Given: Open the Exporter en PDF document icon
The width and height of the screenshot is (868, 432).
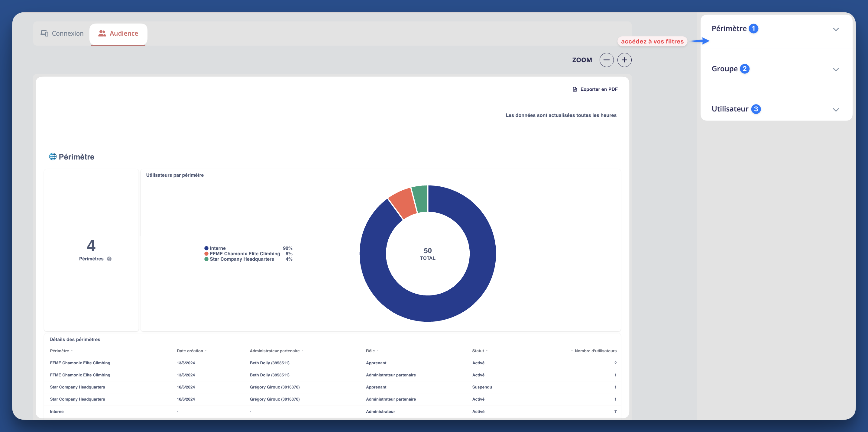Looking at the screenshot, I should (x=574, y=89).
